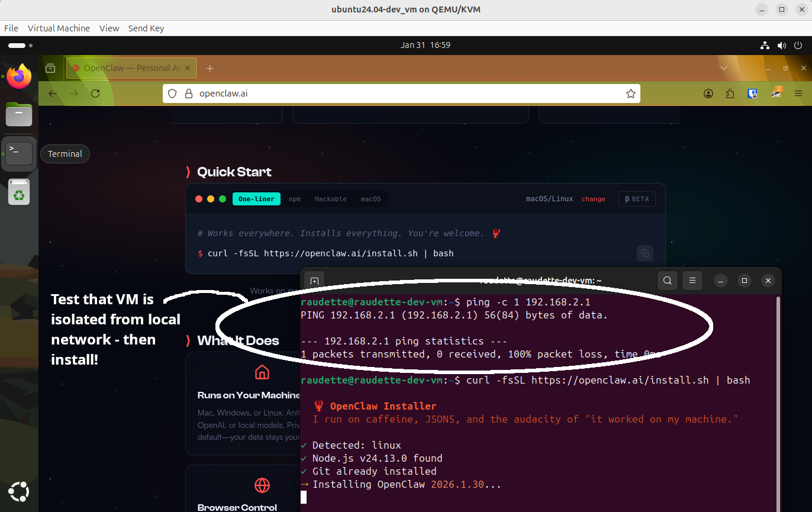The image size is (812, 512).
Task: Select the npm install tab
Action: (x=295, y=199)
